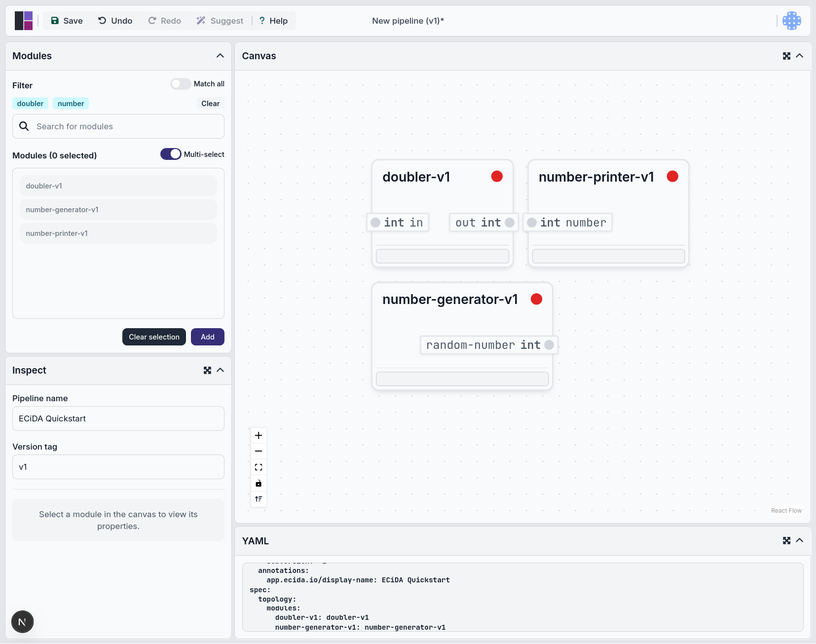Select number-generator-v1 in the modules list
816x644 pixels.
tap(118, 210)
